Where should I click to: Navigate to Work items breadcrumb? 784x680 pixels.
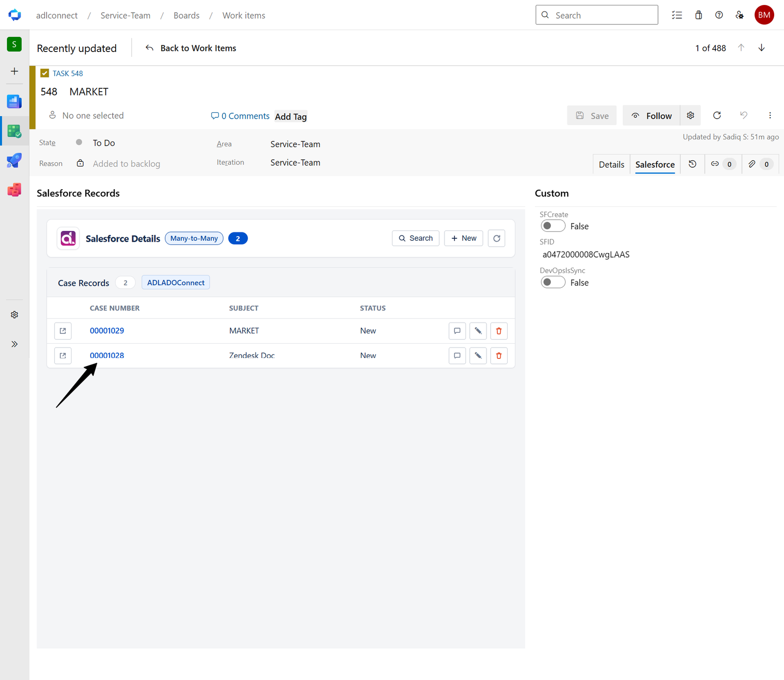[244, 15]
